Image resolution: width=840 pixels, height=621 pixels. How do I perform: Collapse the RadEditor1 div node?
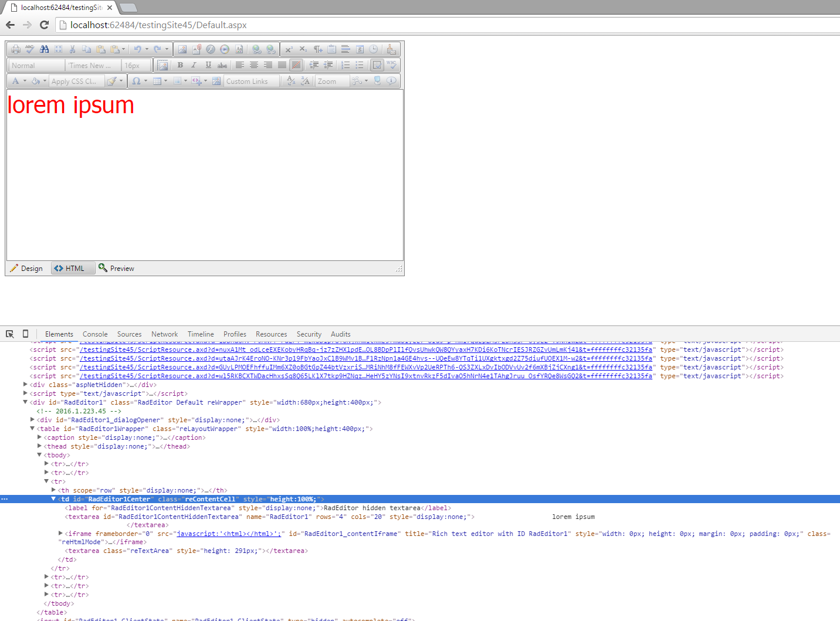[25, 402]
